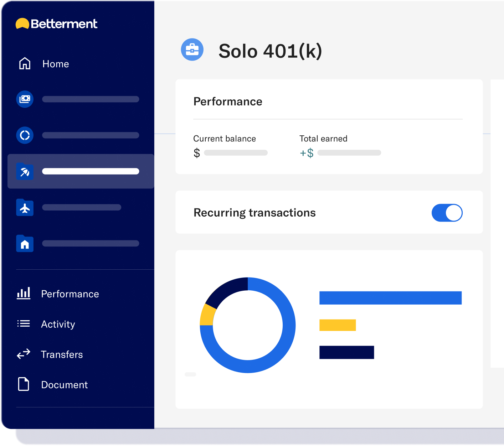Screen dimensions: 504x446
Task: Click the Solo 401(k) briefcase icon
Action: 192,50
